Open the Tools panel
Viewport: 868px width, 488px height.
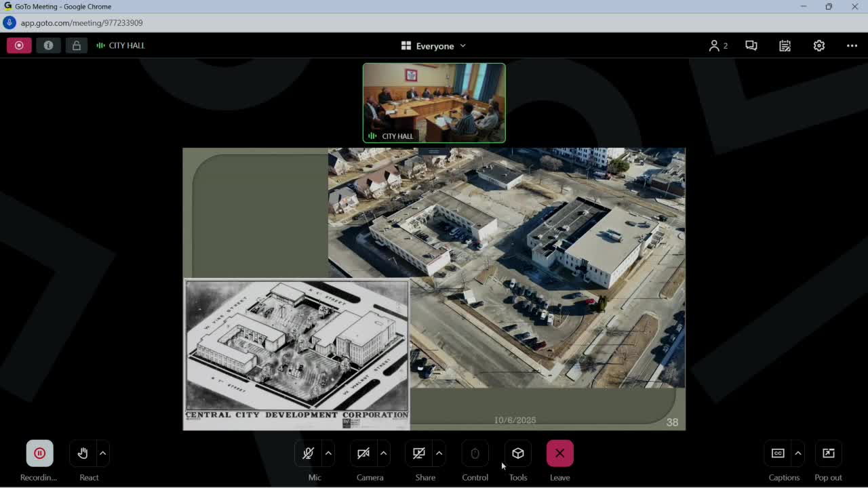(x=517, y=453)
